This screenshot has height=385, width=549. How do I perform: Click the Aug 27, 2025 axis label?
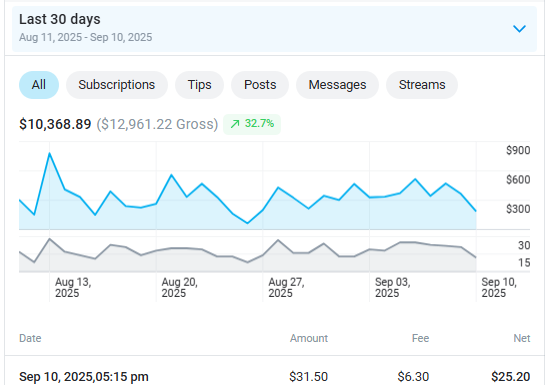[x=286, y=287]
